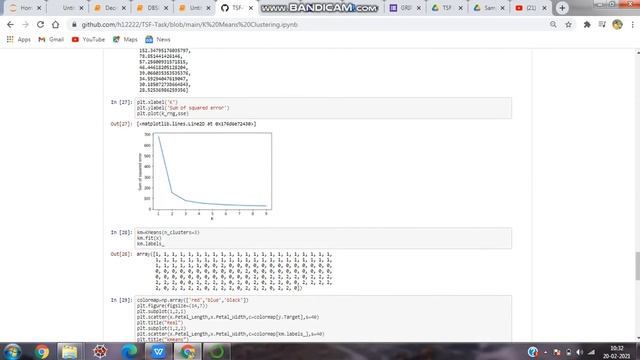This screenshot has width=640, height=360.
Task: Click the github.com address bar URL
Action: coord(189,24)
